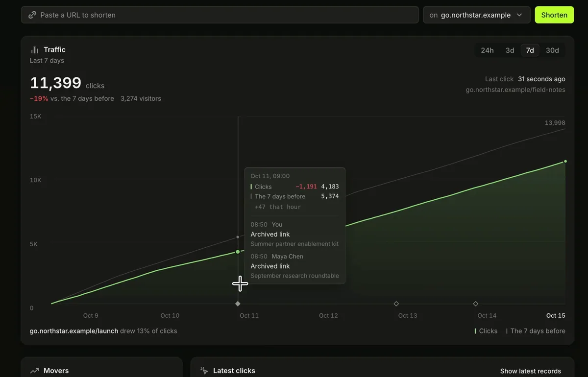Screen dimensions: 588x377
Task: Click the Oct 15 axis label
Action: pyautogui.click(x=556, y=315)
